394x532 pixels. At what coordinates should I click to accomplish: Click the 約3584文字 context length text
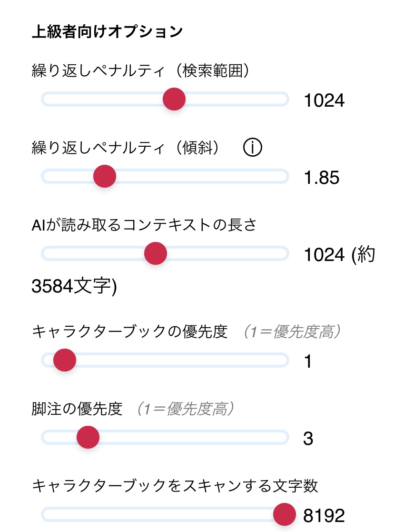click(x=74, y=287)
